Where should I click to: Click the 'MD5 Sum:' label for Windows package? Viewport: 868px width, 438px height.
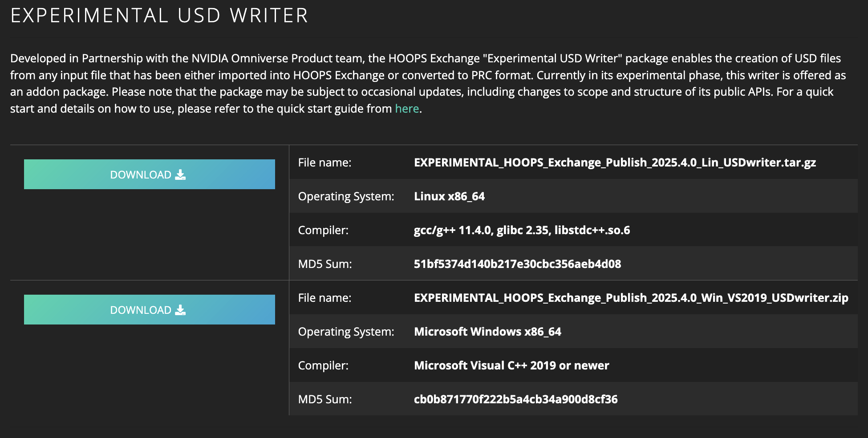point(325,399)
